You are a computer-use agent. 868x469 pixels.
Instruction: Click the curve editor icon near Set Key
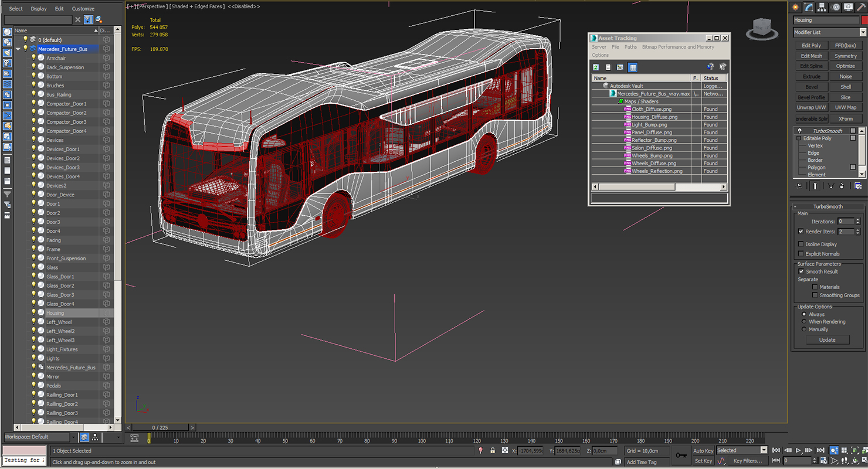[x=722, y=461]
